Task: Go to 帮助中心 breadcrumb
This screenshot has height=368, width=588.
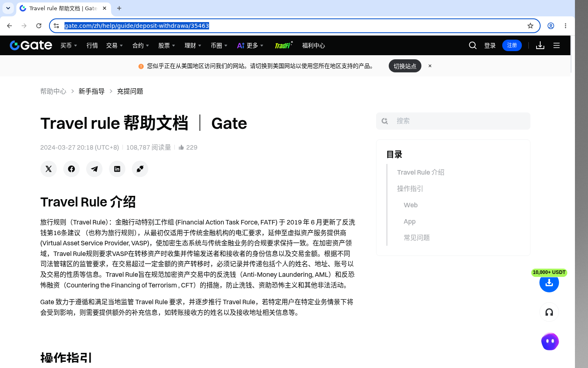Action: tap(53, 91)
